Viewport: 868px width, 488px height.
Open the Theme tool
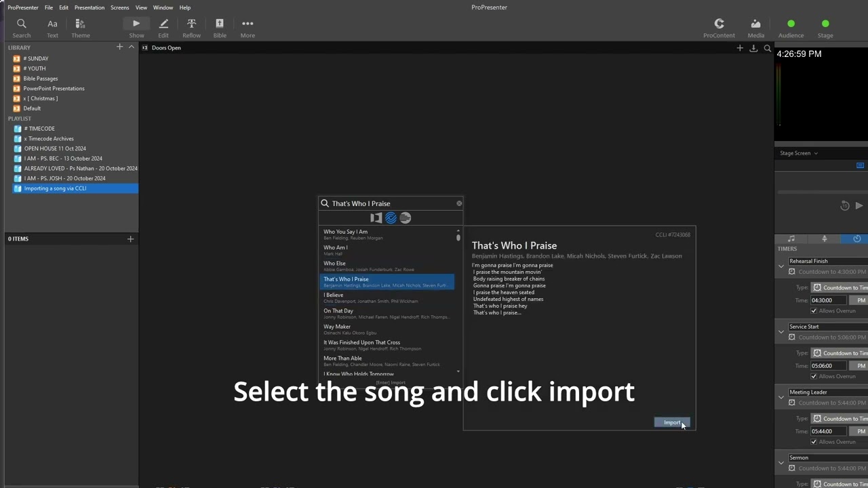point(80,28)
